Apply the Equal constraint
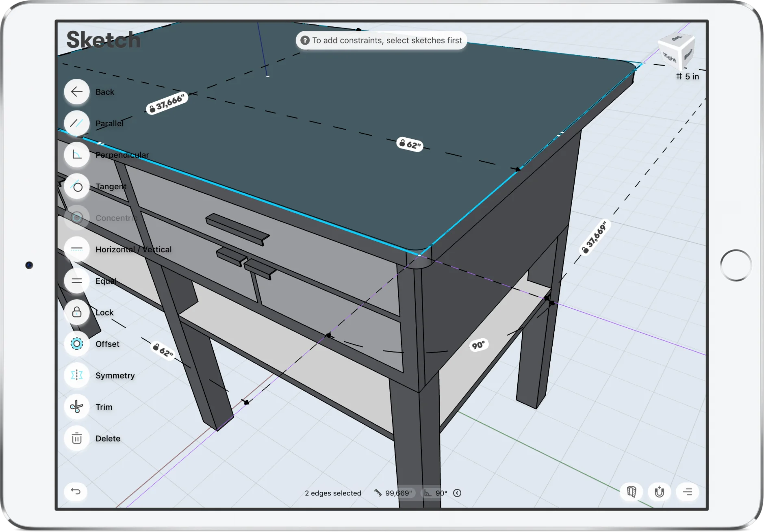The height and width of the screenshot is (532, 764). [76, 281]
